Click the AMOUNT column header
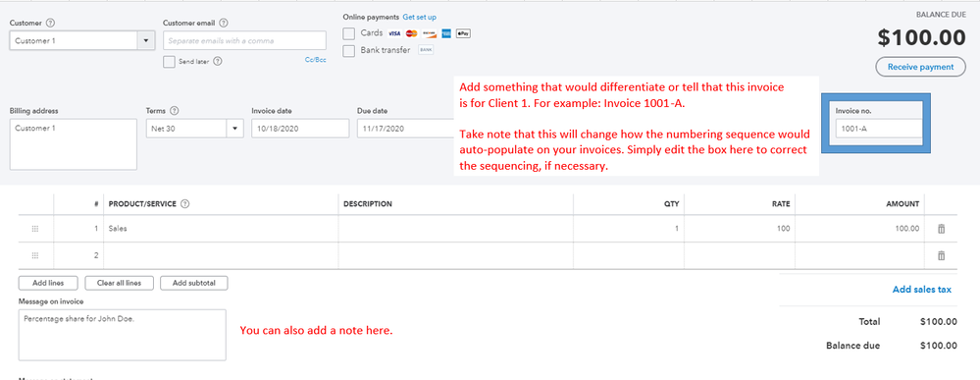 click(x=903, y=204)
